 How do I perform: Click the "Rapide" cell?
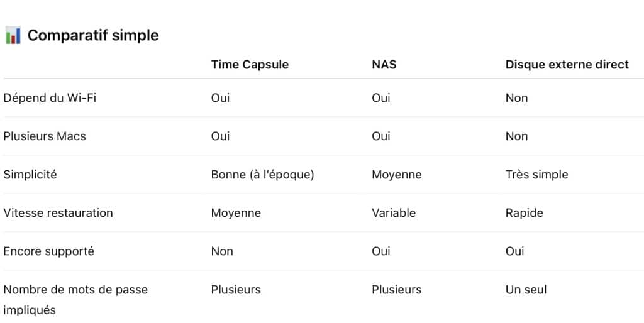pos(524,212)
